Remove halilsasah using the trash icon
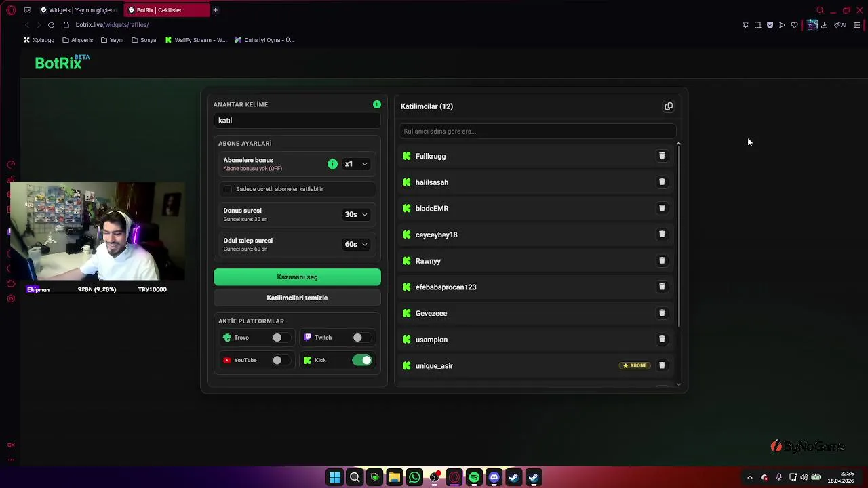 pyautogui.click(x=662, y=182)
